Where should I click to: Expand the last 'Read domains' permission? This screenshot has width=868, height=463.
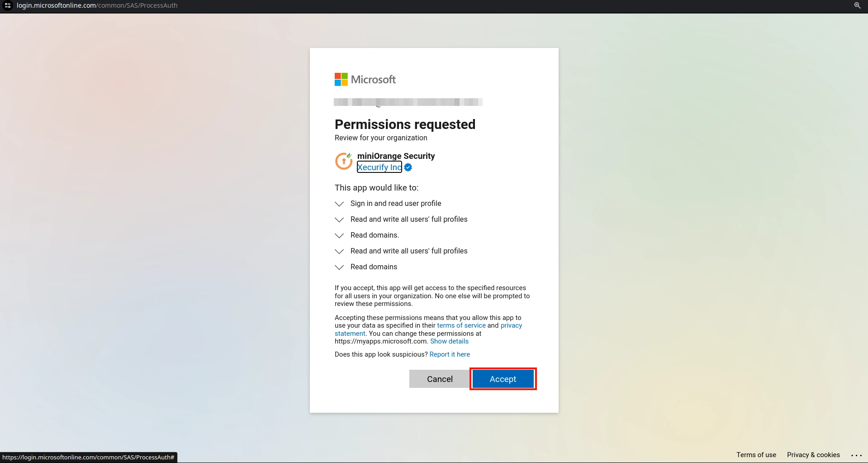coord(339,267)
